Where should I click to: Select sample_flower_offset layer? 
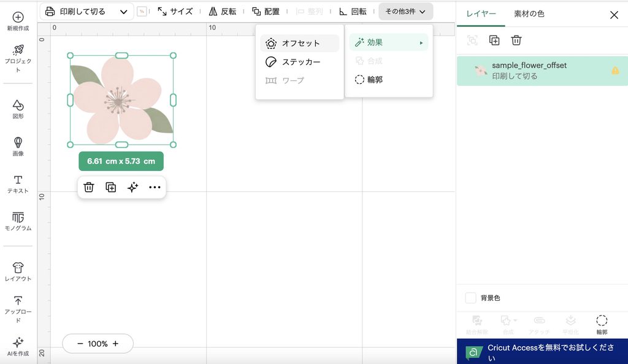coord(542,71)
